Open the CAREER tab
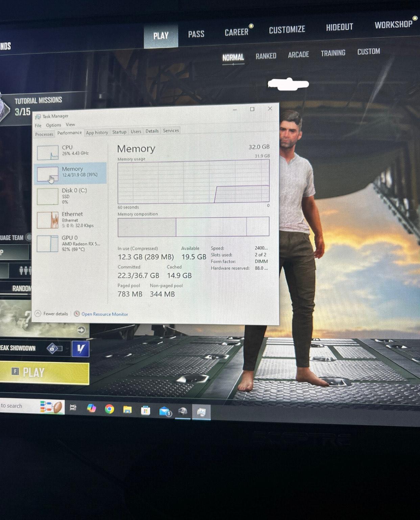Viewport: 420px width, 520px height. click(x=236, y=32)
